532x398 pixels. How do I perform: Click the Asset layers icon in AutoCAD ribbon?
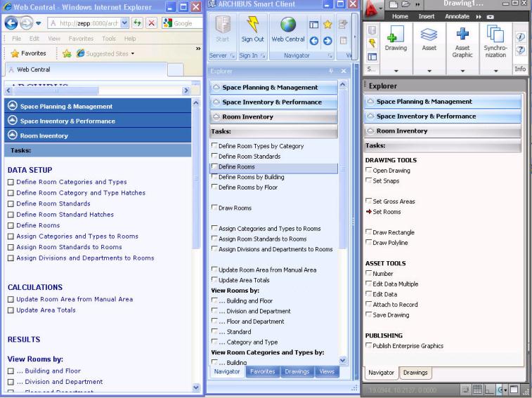[429, 34]
